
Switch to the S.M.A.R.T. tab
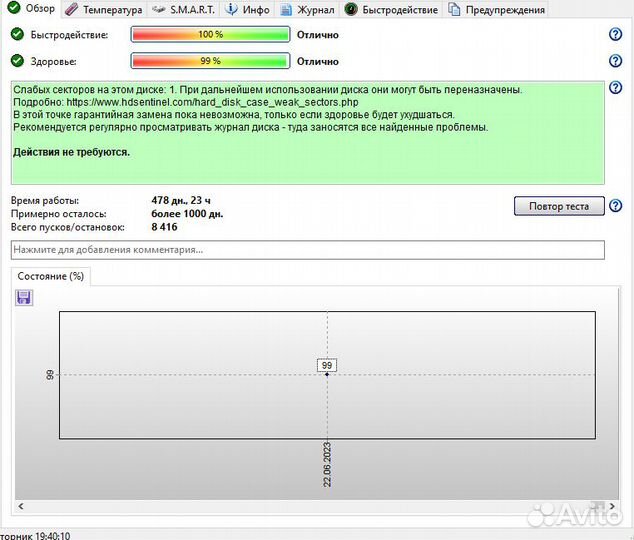click(184, 10)
